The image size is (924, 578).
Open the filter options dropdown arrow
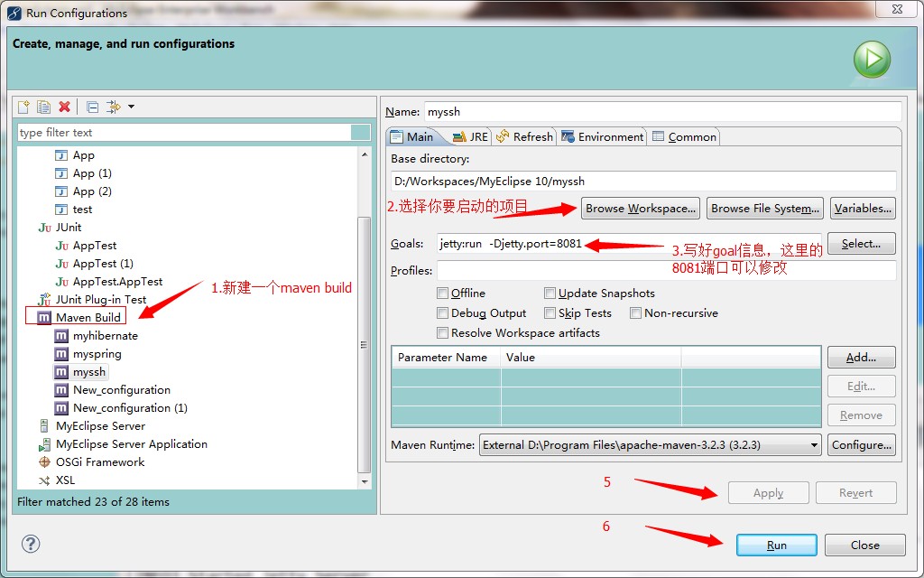click(x=132, y=107)
